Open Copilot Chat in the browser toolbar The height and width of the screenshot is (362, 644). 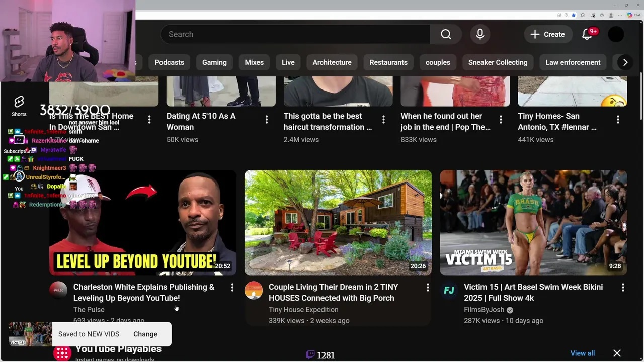[x=633, y=15]
